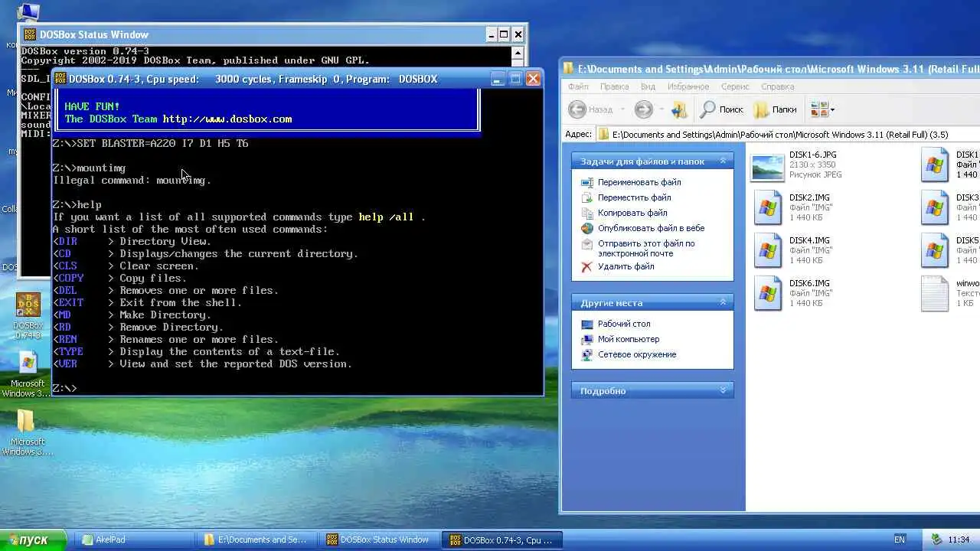Viewport: 980px width, 551px height.
Task: Click the Rename file (Переименовать файл) task
Action: (639, 182)
